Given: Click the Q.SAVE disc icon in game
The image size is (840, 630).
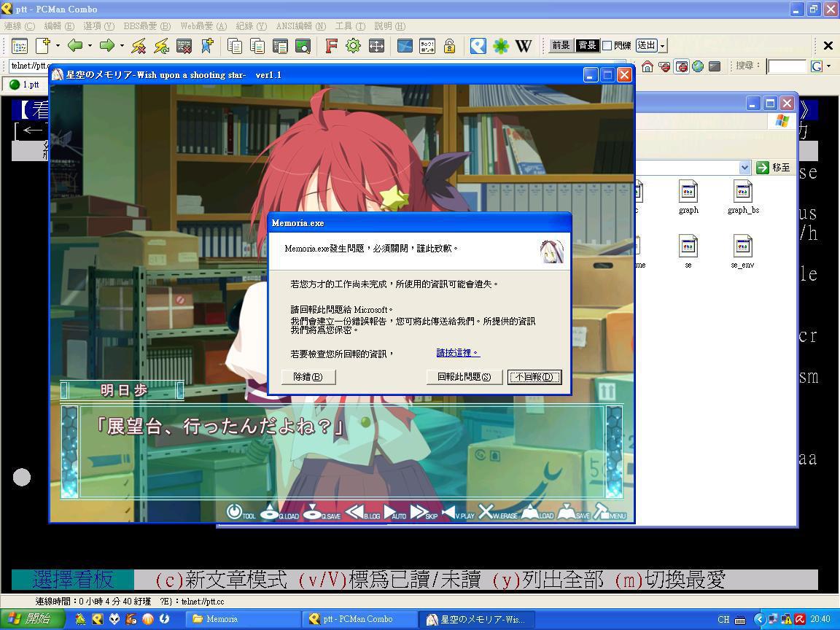Looking at the screenshot, I should pos(322,513).
